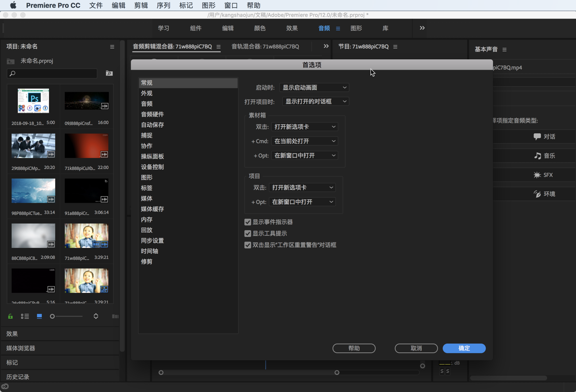Toggle 双击显示工作区重置警告对话框 checkbox
Image resolution: width=576 pixels, height=392 pixels.
pyautogui.click(x=248, y=245)
